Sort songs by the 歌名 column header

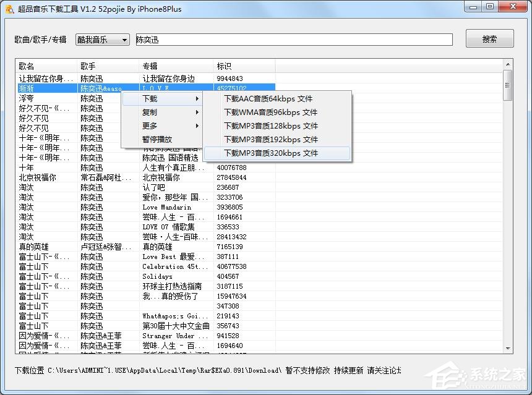(x=27, y=65)
